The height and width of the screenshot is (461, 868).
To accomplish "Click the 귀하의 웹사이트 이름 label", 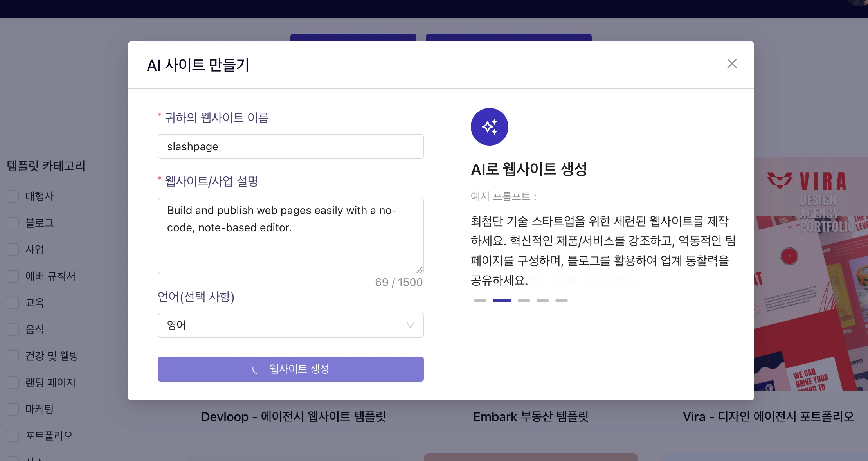I will point(217,118).
